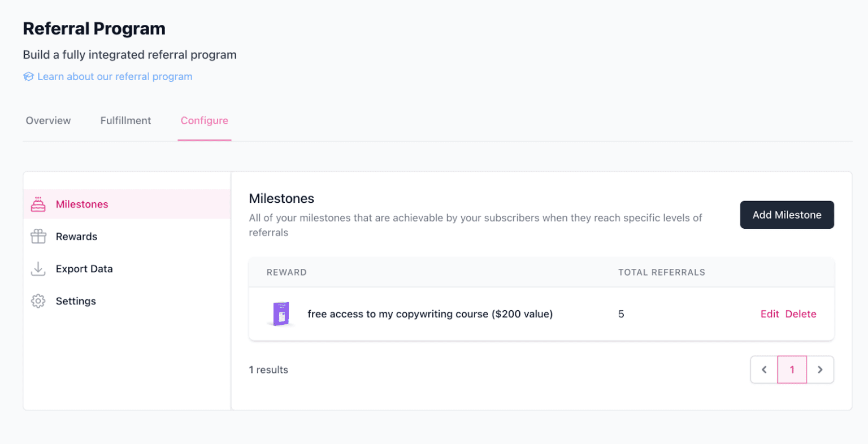Click the TOTAL REFERRALS column header

tap(661, 272)
